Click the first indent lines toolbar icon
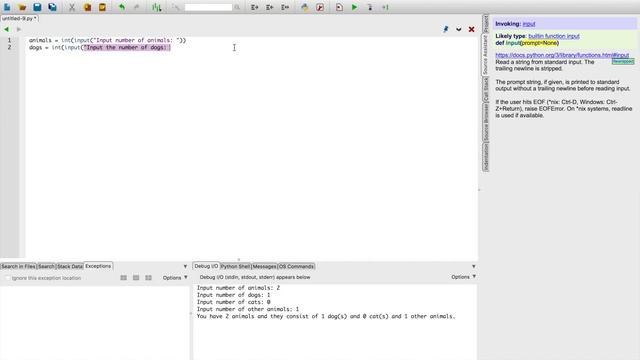 254,7
